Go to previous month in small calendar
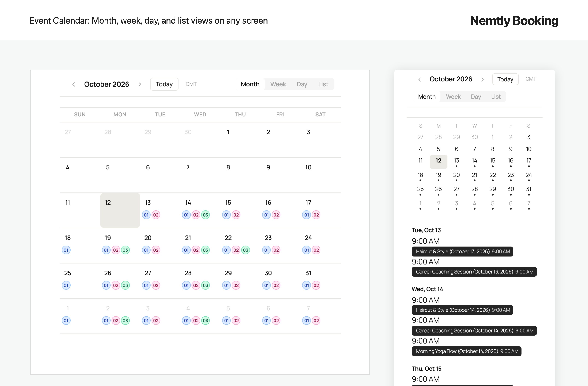Image resolution: width=588 pixels, height=386 pixels. pyautogui.click(x=420, y=79)
